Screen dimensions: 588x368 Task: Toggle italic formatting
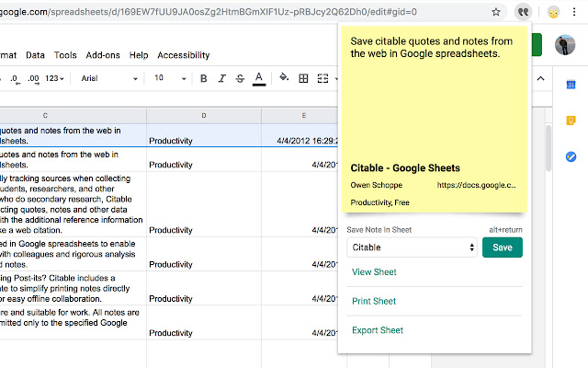pyautogui.click(x=221, y=78)
